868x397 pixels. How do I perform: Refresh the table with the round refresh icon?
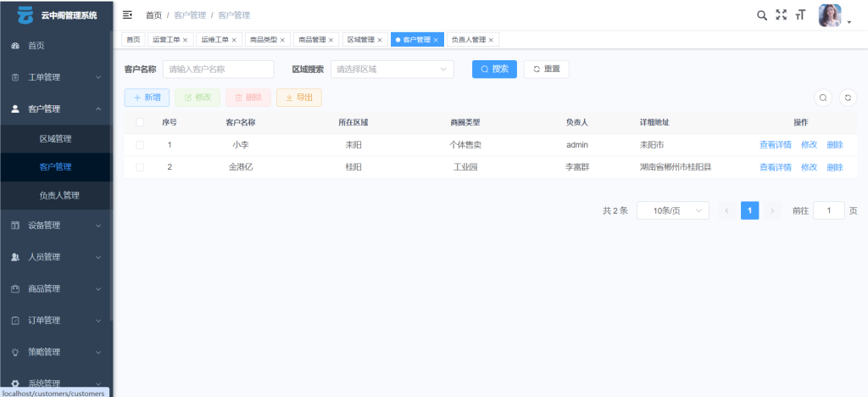click(x=848, y=98)
